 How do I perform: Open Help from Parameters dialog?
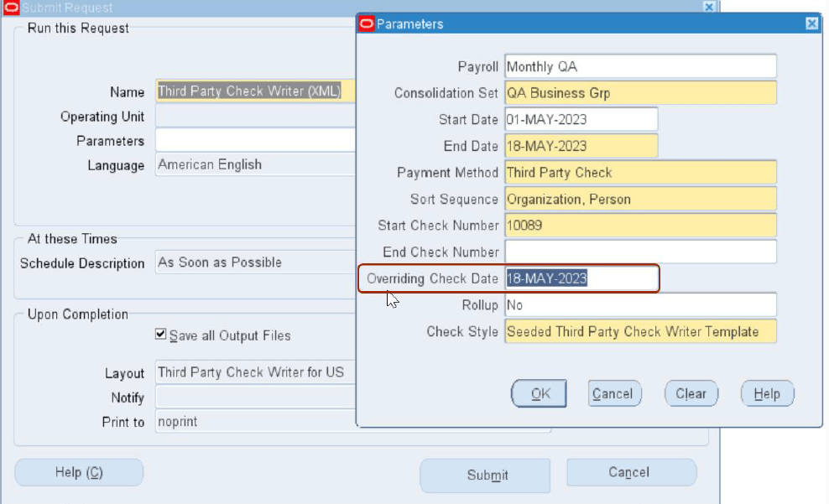[767, 393]
